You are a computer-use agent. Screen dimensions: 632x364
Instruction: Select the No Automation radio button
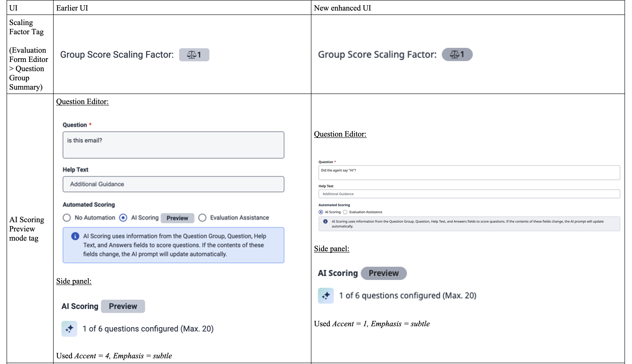(x=67, y=218)
